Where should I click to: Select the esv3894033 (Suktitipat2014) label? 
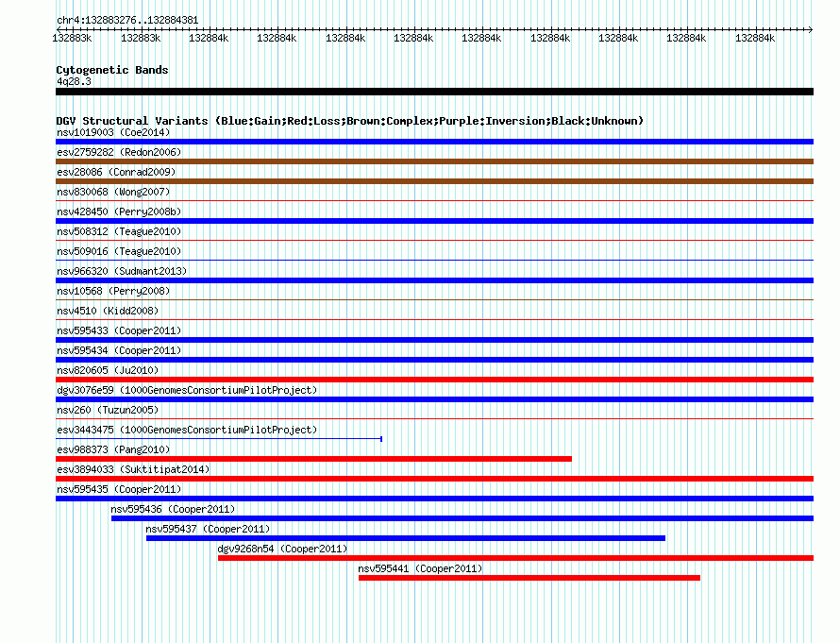133,469
